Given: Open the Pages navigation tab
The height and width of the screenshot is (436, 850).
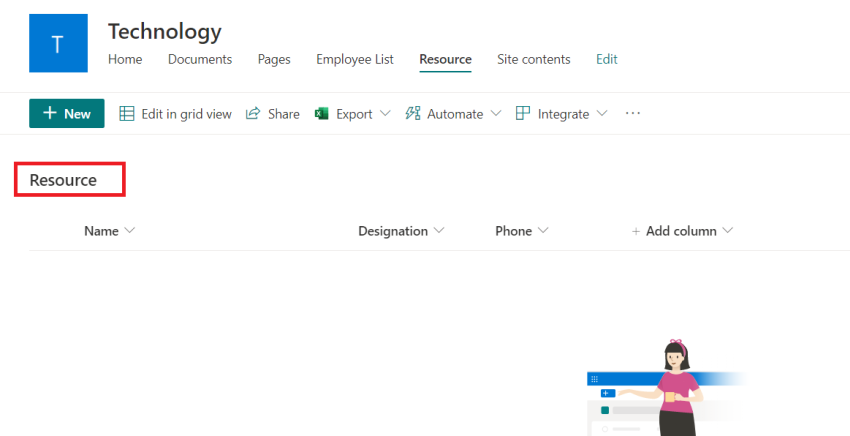Looking at the screenshot, I should click(274, 59).
